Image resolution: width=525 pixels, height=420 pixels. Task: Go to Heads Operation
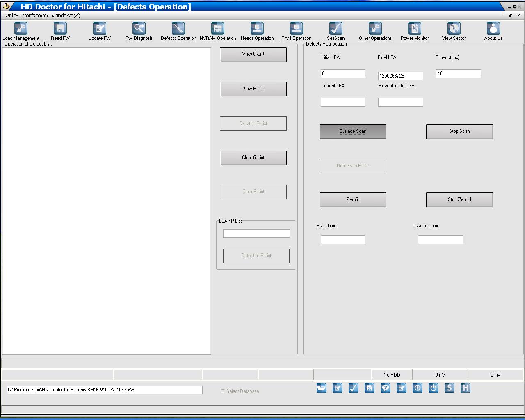[x=257, y=31]
